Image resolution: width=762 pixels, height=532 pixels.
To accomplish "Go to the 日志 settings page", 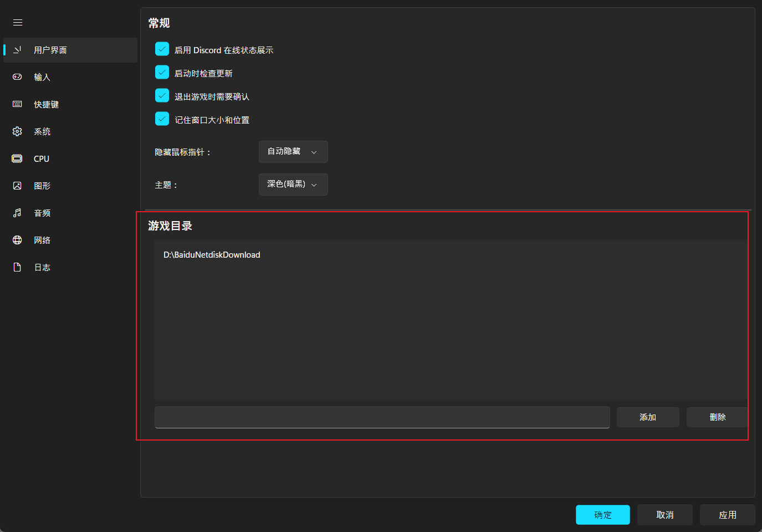I will pyautogui.click(x=70, y=267).
